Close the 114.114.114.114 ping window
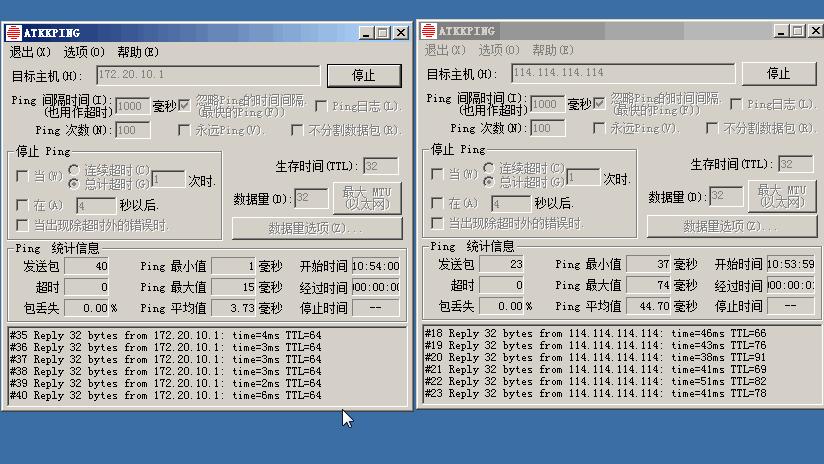The height and width of the screenshot is (464, 824). 813,31
